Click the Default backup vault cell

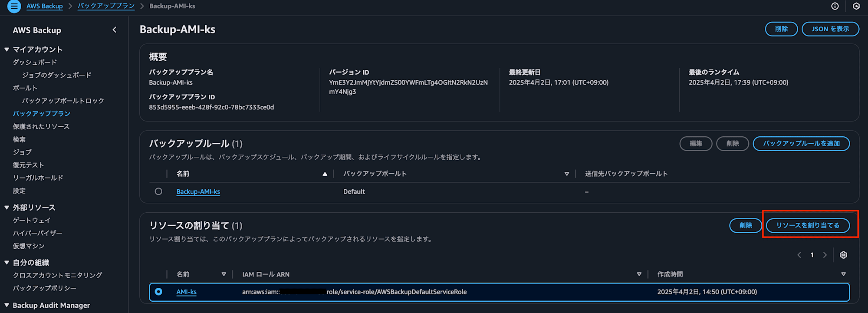point(354,191)
